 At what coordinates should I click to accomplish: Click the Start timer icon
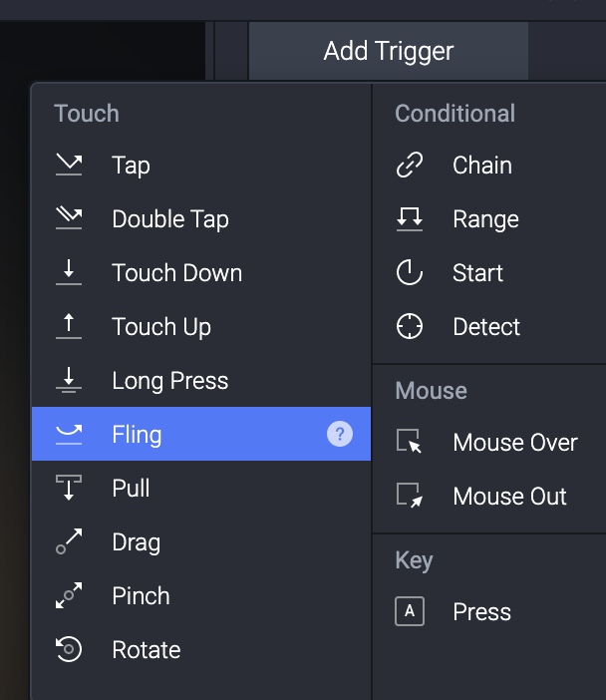[410, 273]
